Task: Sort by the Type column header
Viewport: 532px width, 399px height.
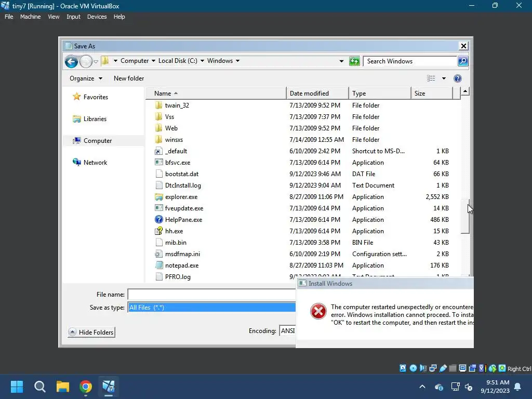Action: (x=380, y=94)
